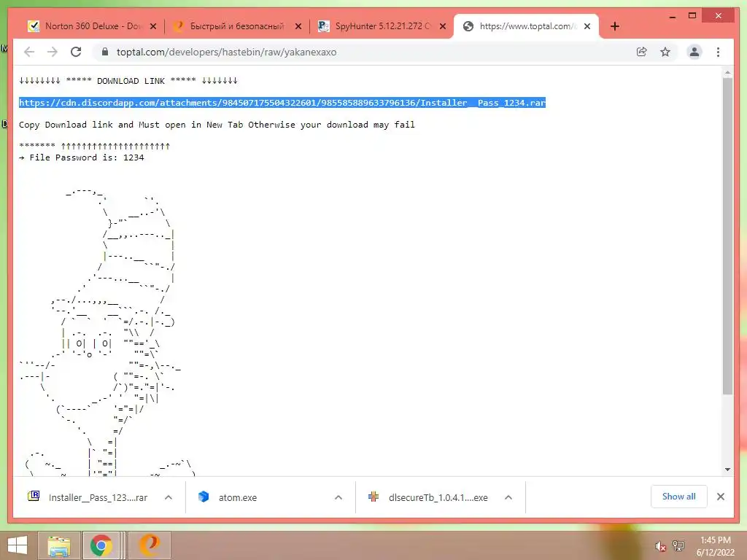Minimize the Chrome window
Image resolution: width=747 pixels, height=560 pixels.
pos(672,16)
